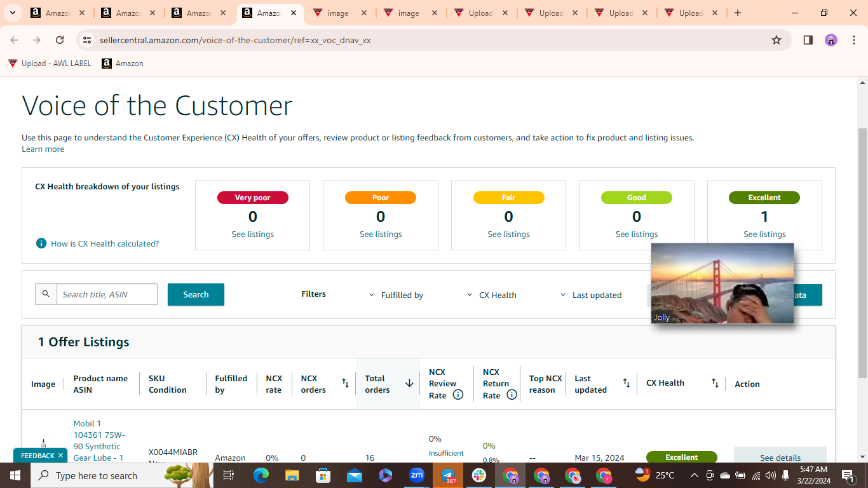Close the active Amazon tab
Image resolution: width=868 pixels, height=488 pixels.
[x=294, y=13]
